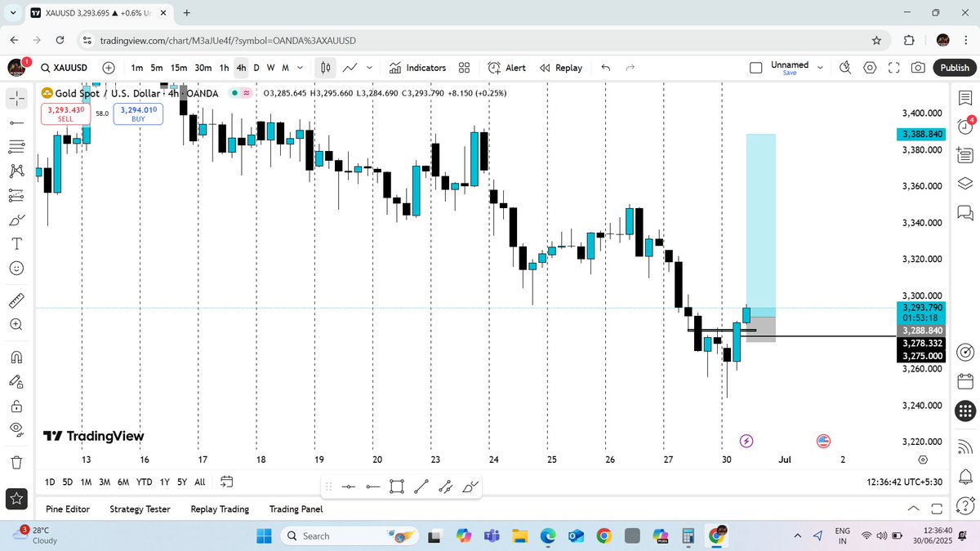Start bar Replay mode
The image size is (980, 551).
(561, 68)
